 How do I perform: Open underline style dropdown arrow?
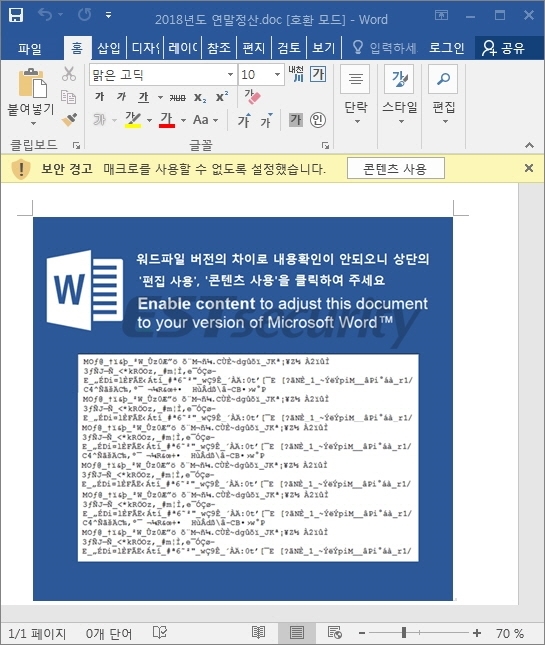(160, 98)
